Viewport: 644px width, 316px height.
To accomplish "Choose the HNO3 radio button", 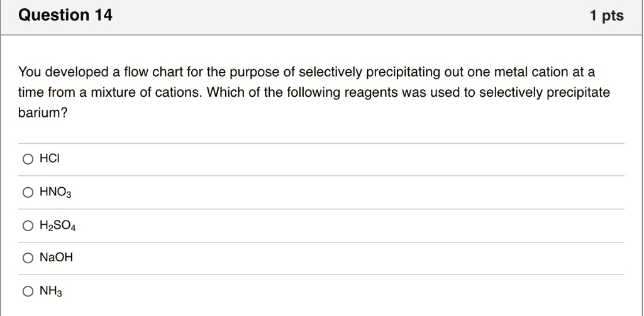I will (28, 193).
